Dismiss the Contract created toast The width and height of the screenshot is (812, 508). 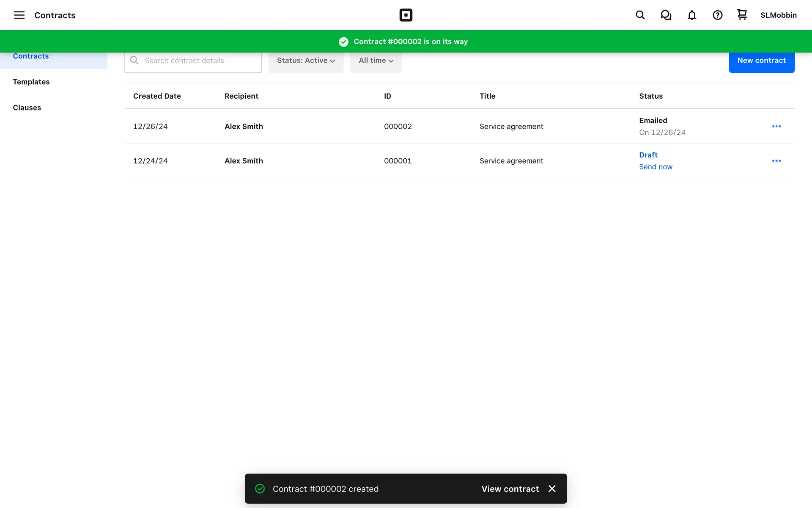click(552, 489)
